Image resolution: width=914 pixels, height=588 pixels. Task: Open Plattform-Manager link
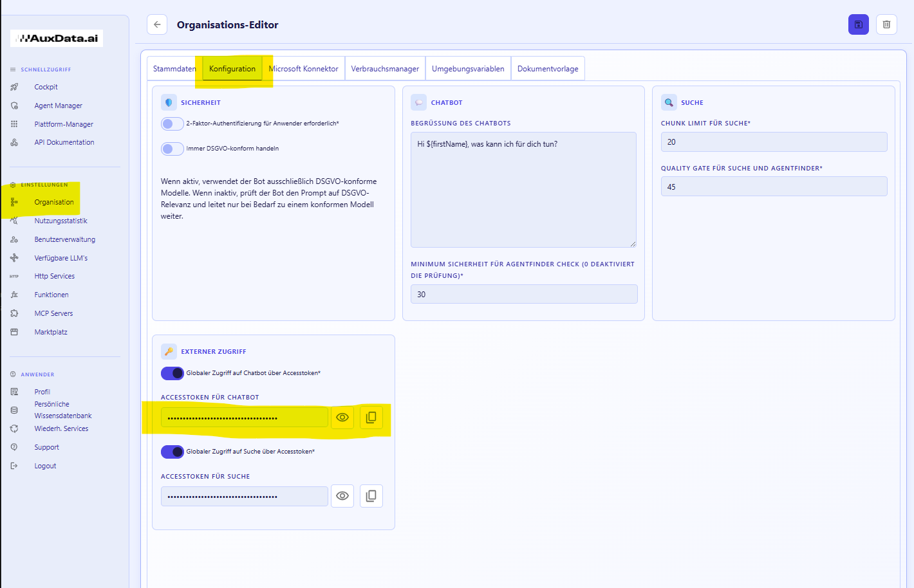click(x=64, y=124)
